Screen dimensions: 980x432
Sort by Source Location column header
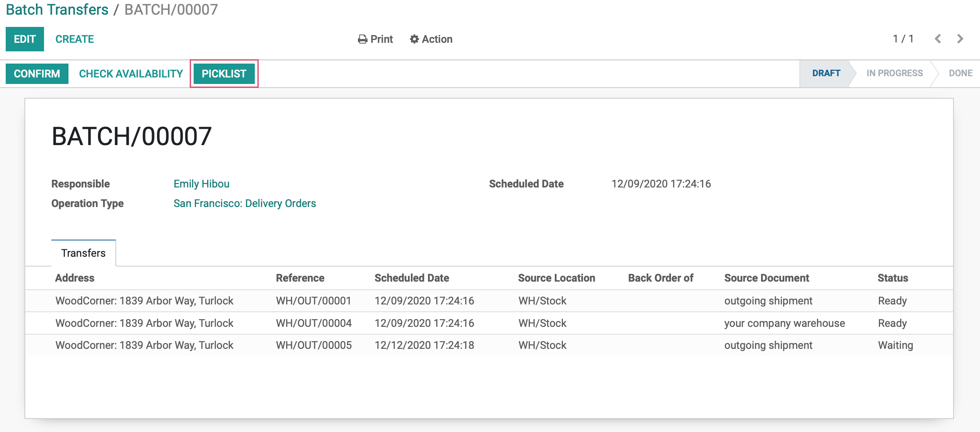556,278
